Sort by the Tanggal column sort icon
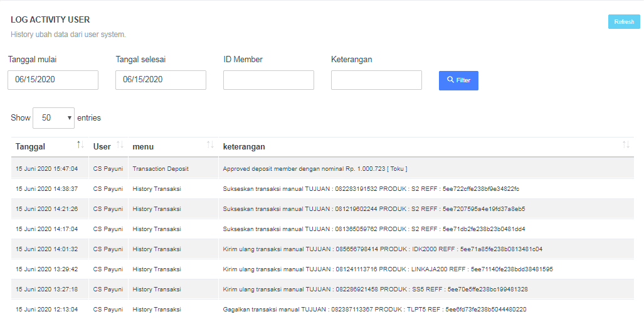This screenshot has height=319, width=644. [80, 144]
